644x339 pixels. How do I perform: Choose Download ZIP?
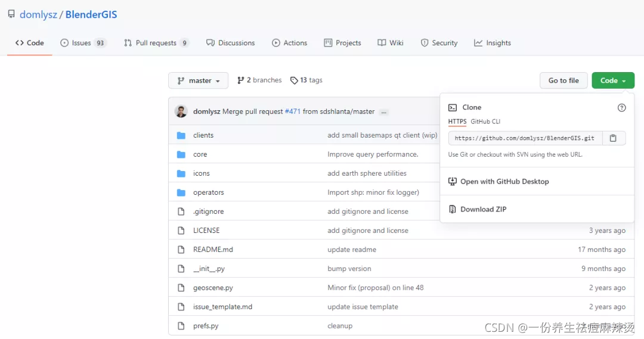click(477, 209)
